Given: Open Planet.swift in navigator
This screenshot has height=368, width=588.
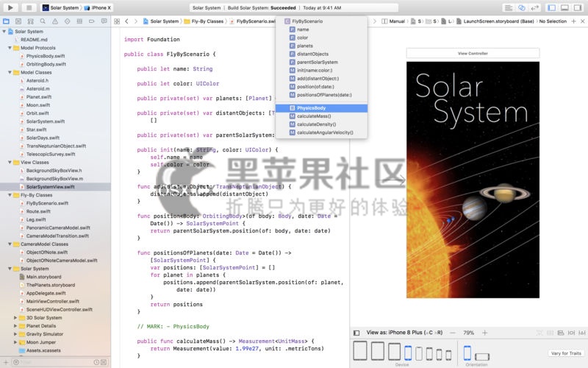Looking at the screenshot, I should tap(39, 97).
